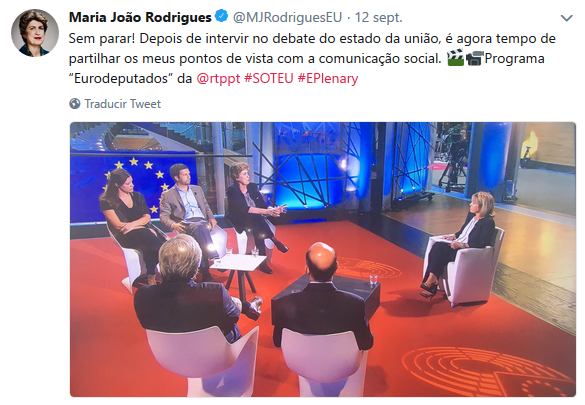
Task: Open the TV studio photo
Action: 323,259
